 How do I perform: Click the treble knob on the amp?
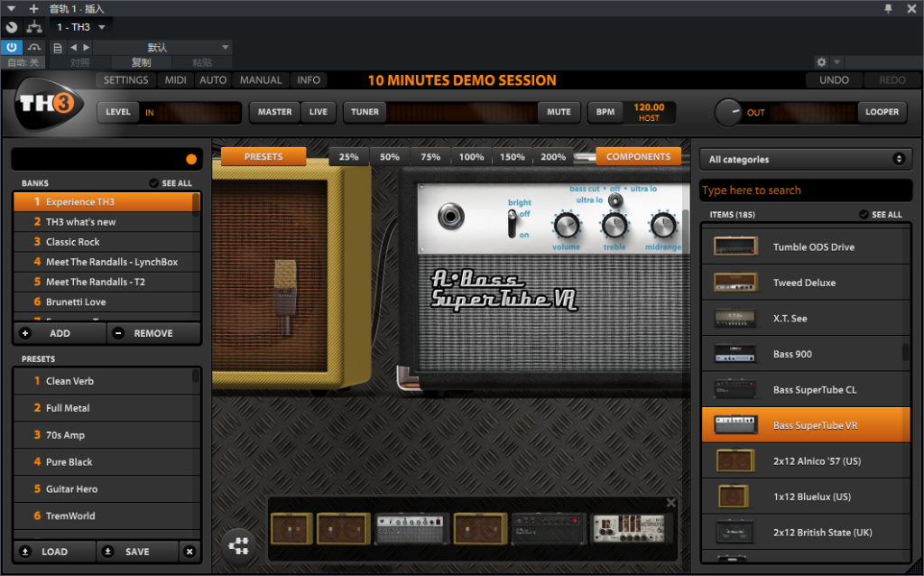click(614, 226)
